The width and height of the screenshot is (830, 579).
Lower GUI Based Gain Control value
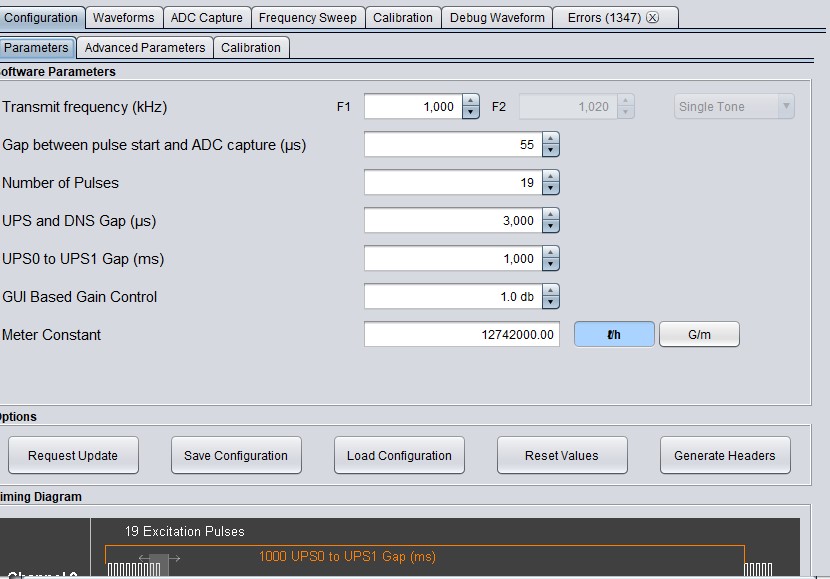551,303
